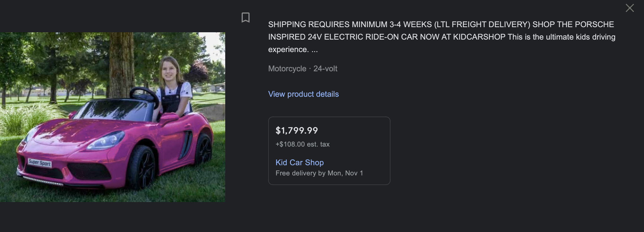Viewport: 644px width, 232px height.
Task: Click the steering wheel in the photo
Action: tap(144, 96)
